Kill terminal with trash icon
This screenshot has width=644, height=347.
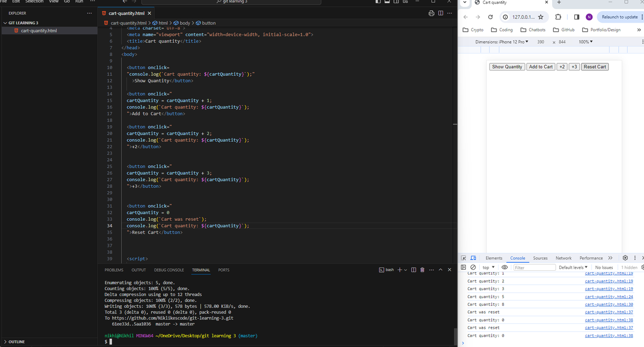pyautogui.click(x=422, y=270)
